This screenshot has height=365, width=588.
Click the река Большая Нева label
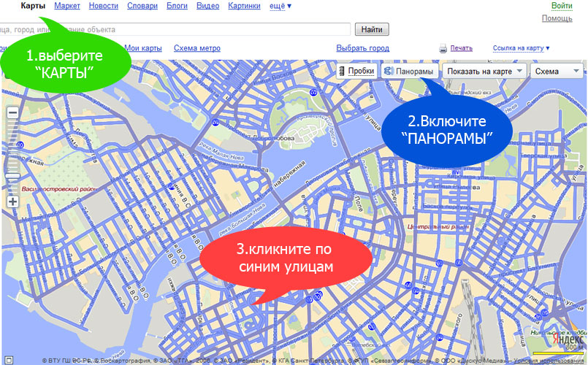pyautogui.click(x=243, y=218)
